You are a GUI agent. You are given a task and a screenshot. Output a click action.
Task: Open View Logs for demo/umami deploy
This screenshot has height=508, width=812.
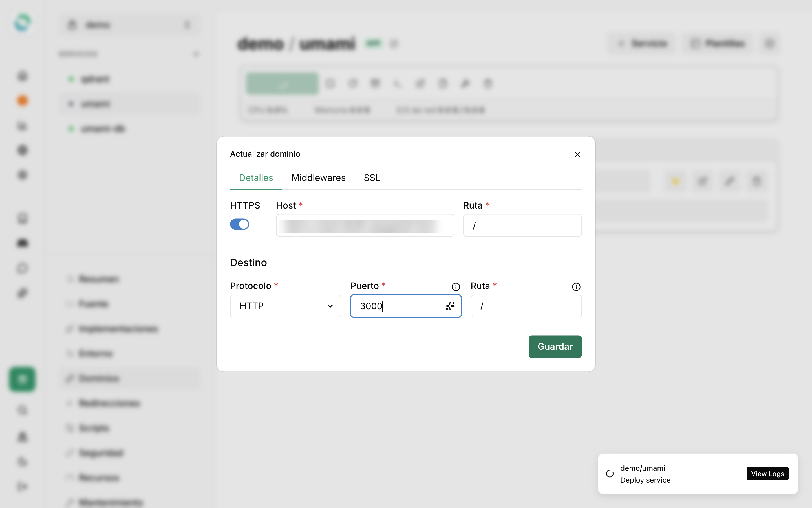pos(767,474)
